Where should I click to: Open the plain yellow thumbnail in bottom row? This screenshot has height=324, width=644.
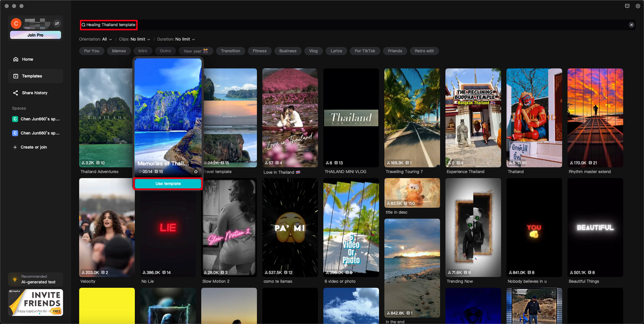click(107, 306)
